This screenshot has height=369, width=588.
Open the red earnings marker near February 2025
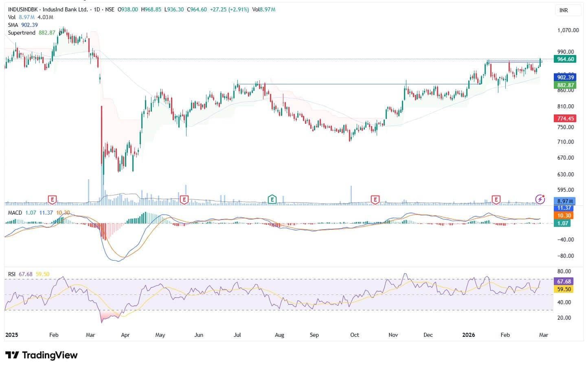[52, 200]
